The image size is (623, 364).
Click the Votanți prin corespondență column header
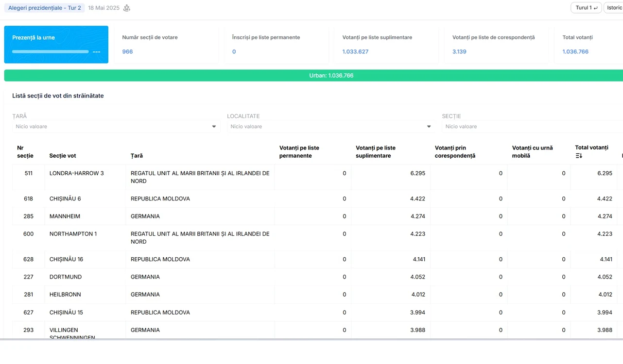[455, 152]
